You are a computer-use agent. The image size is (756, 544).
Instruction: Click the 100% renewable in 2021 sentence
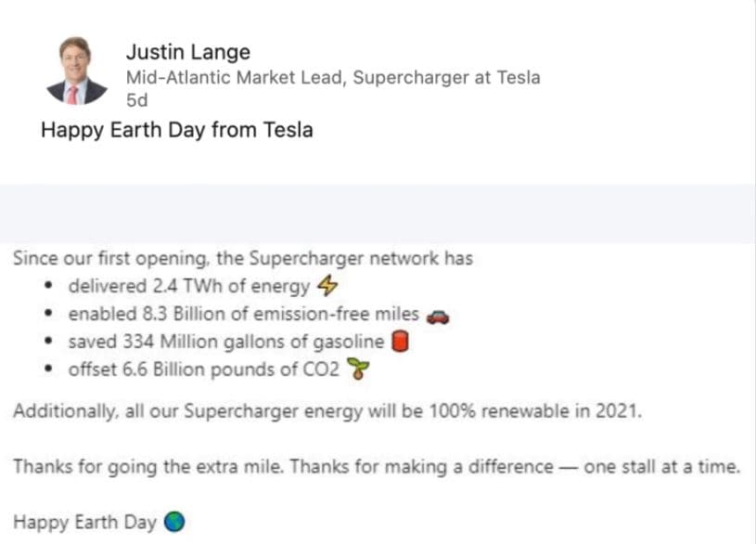click(327, 411)
